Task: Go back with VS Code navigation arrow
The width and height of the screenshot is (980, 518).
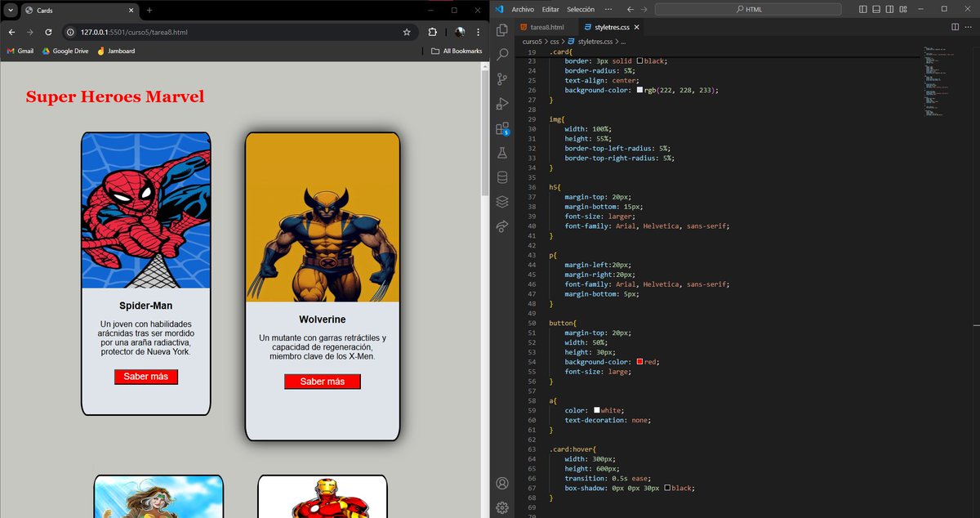Action: (630, 9)
